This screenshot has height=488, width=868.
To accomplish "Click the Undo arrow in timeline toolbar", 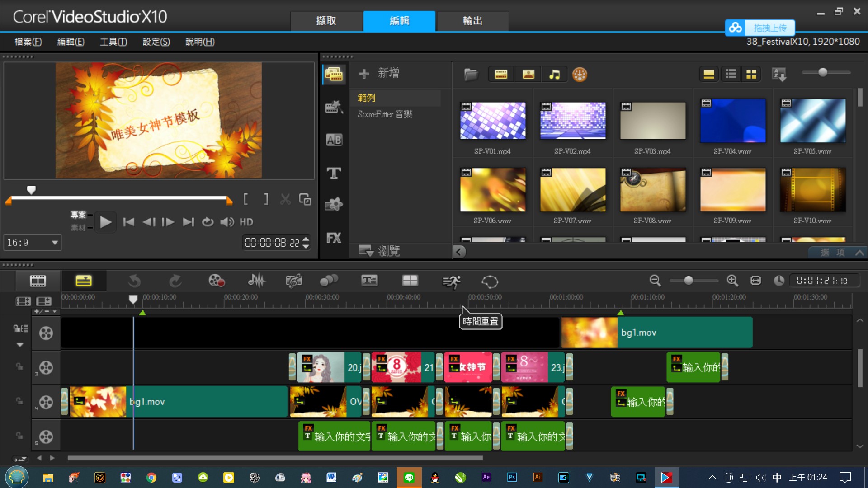I will coord(134,281).
